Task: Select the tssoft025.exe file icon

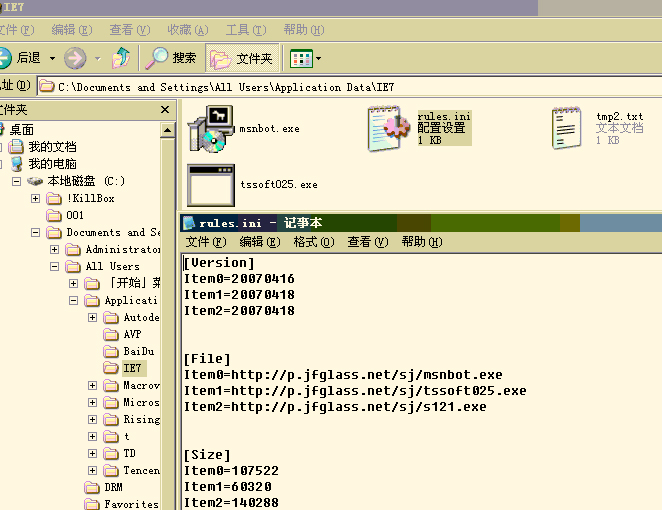Action: click(x=211, y=185)
